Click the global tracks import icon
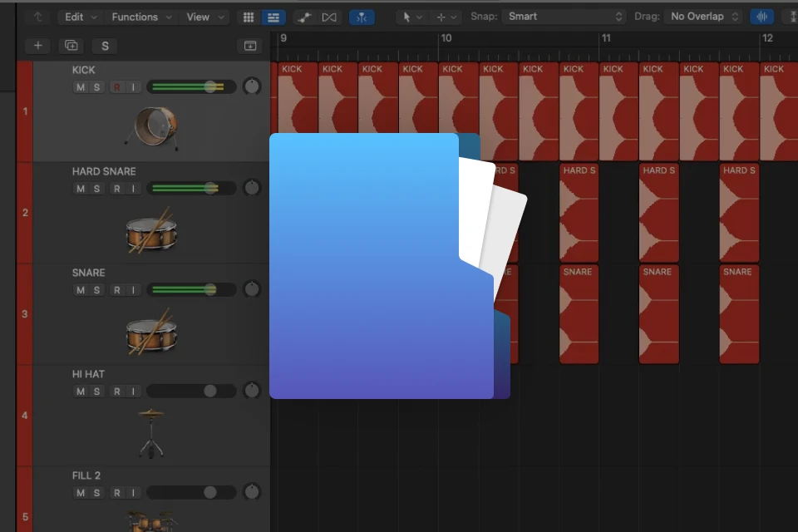 tap(250, 46)
